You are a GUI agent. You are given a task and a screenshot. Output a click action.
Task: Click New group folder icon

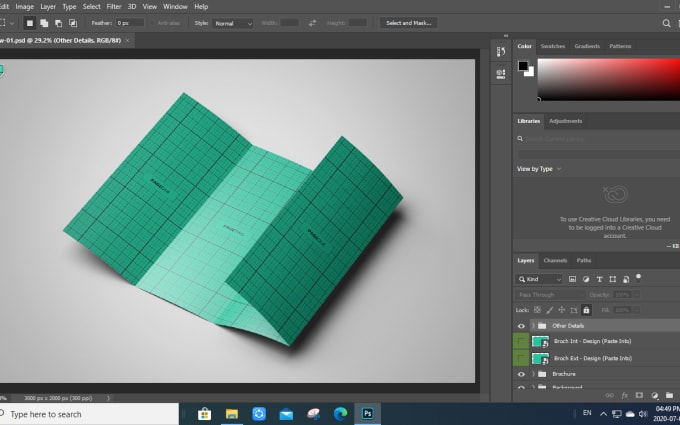click(x=670, y=396)
